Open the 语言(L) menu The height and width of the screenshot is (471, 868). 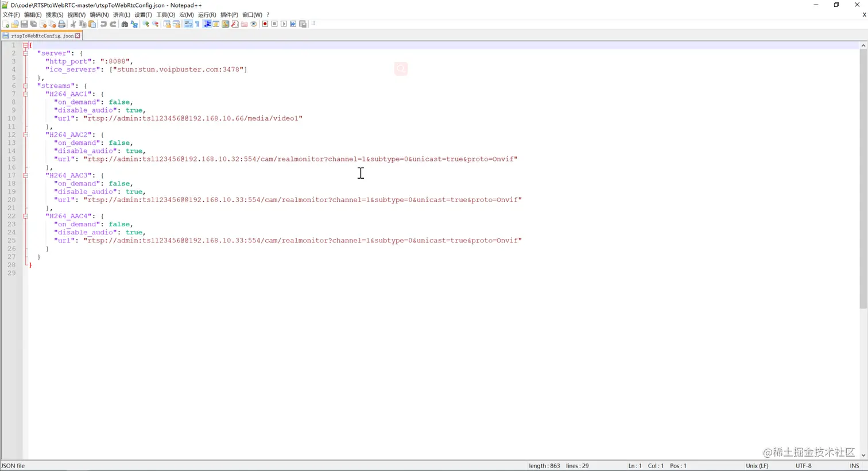pyautogui.click(x=121, y=15)
